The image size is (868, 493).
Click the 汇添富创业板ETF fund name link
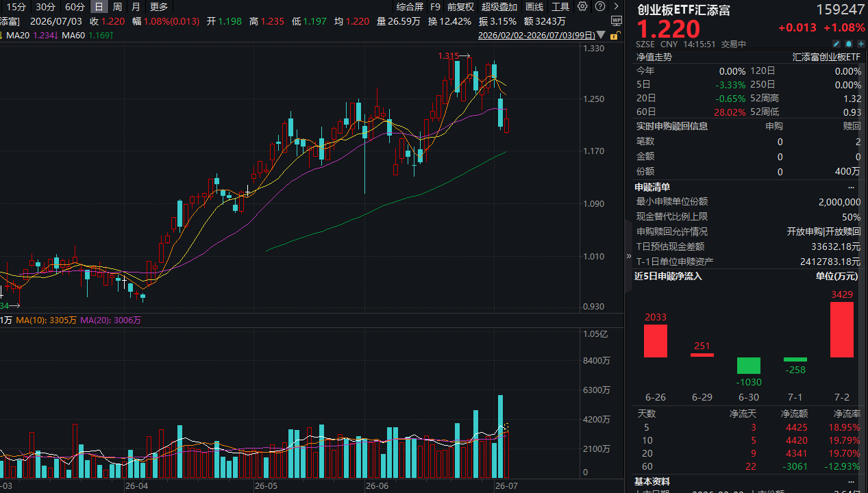826,57
